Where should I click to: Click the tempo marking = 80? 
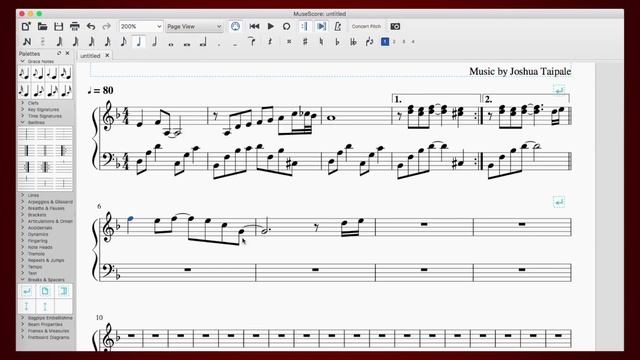[x=100, y=91]
